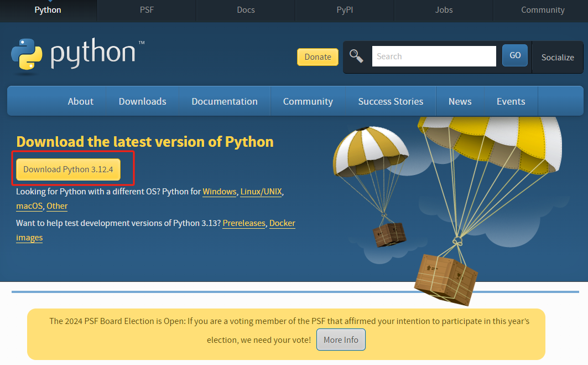The width and height of the screenshot is (588, 365).
Task: Open the Python tab in top bar
Action: (48, 10)
